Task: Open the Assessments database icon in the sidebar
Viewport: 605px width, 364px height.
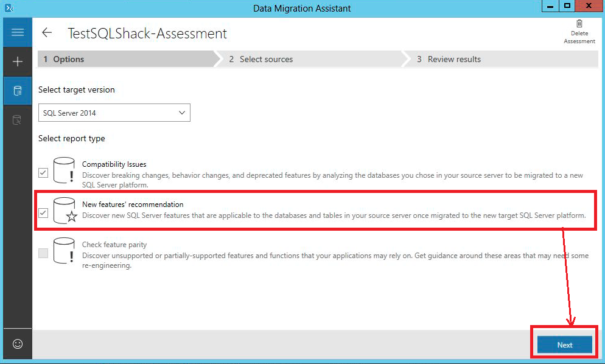Action: [x=18, y=91]
